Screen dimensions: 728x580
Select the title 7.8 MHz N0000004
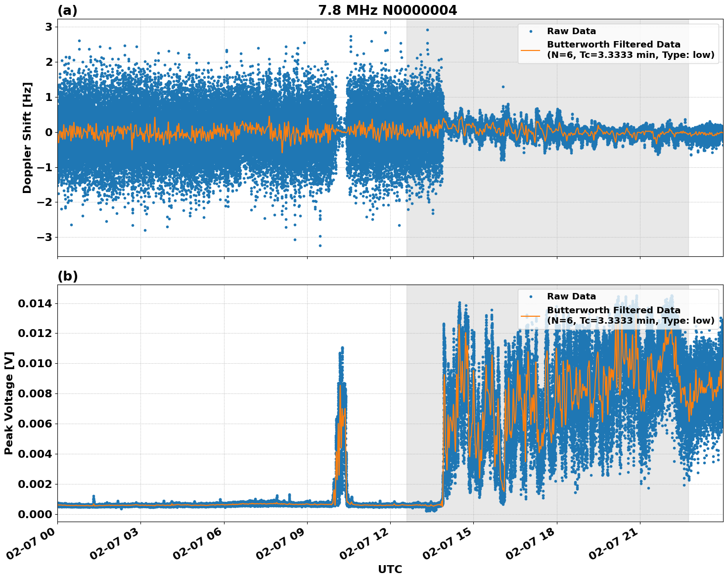tap(389, 9)
